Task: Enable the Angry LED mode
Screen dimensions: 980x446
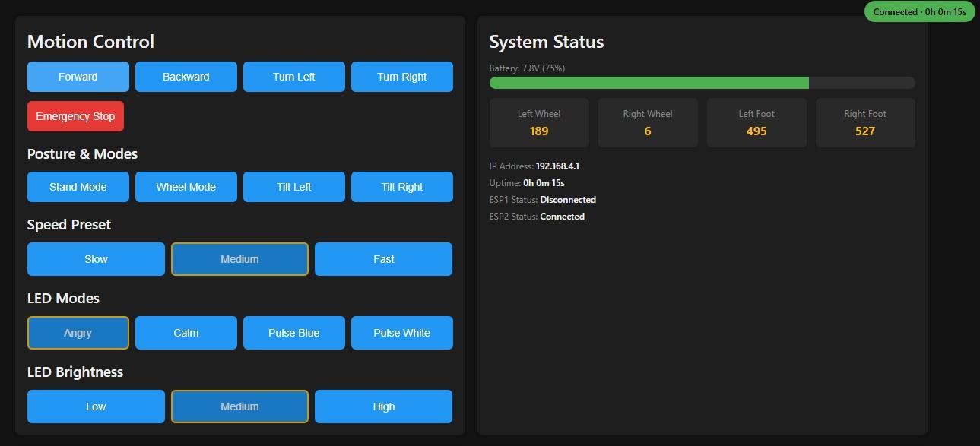Action: (78, 333)
